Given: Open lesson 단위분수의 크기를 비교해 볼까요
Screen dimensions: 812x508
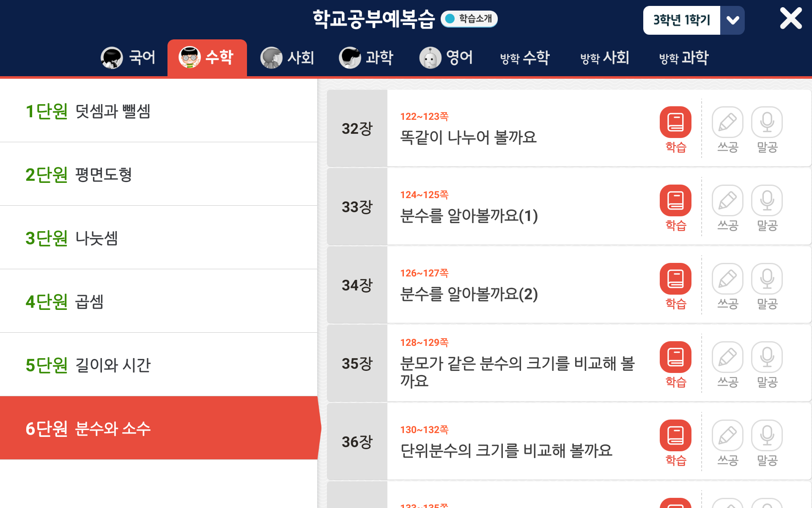Looking at the screenshot, I should [506, 450].
